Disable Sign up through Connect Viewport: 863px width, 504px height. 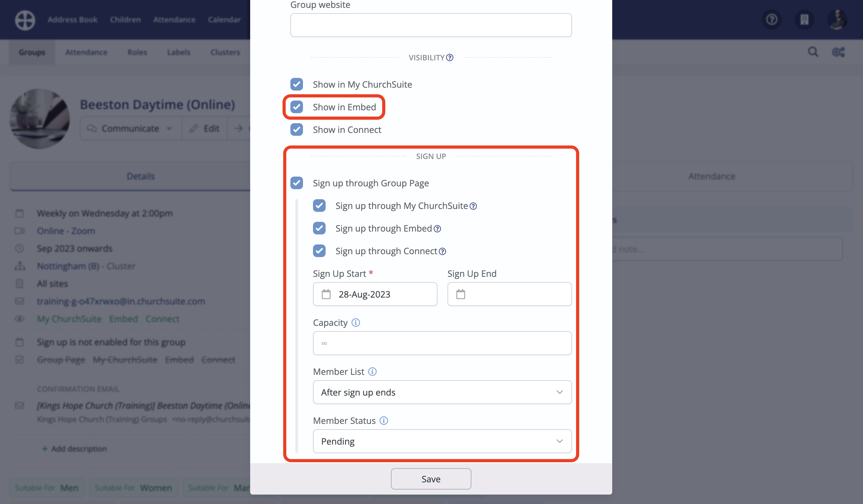pyautogui.click(x=319, y=251)
